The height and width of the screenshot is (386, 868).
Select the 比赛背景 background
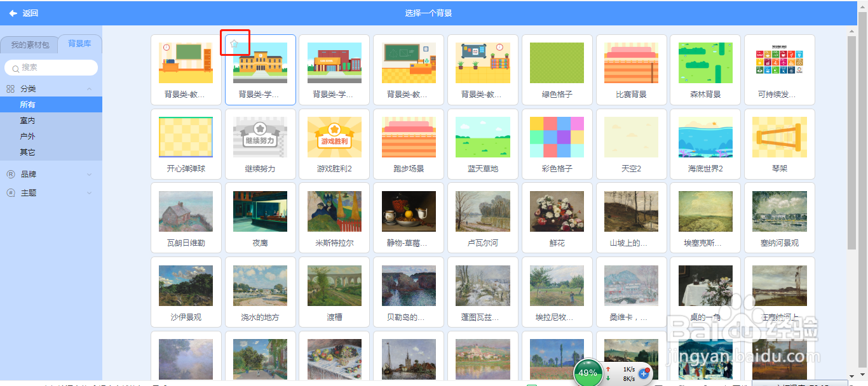coord(632,70)
